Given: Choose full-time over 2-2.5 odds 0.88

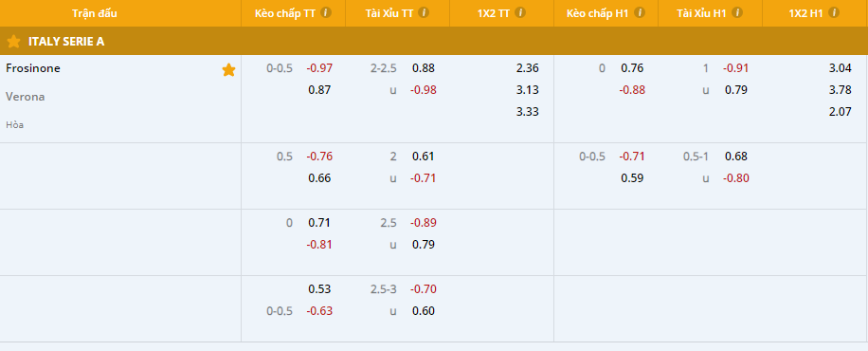Looking at the screenshot, I should coord(424,68).
